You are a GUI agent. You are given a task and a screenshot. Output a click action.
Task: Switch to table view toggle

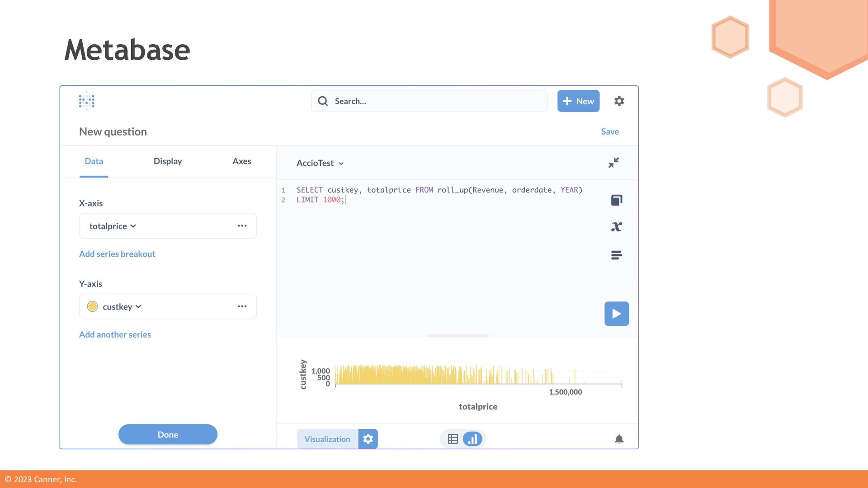[453, 439]
